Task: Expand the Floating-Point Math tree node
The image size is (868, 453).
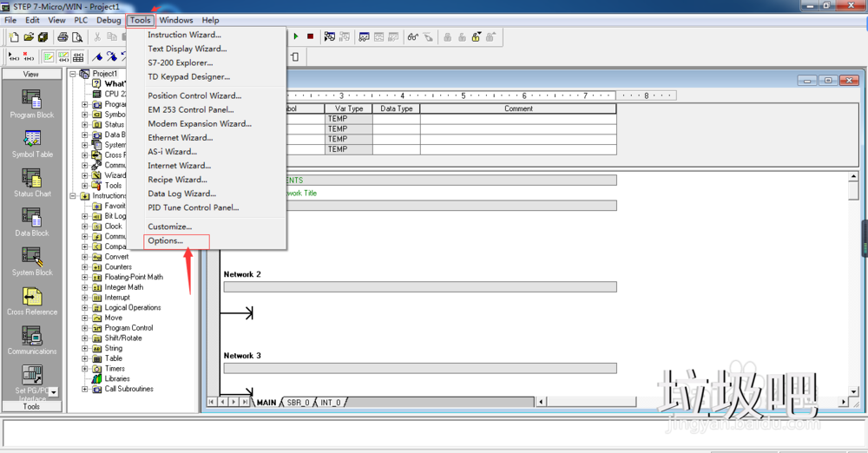Action: click(x=85, y=278)
